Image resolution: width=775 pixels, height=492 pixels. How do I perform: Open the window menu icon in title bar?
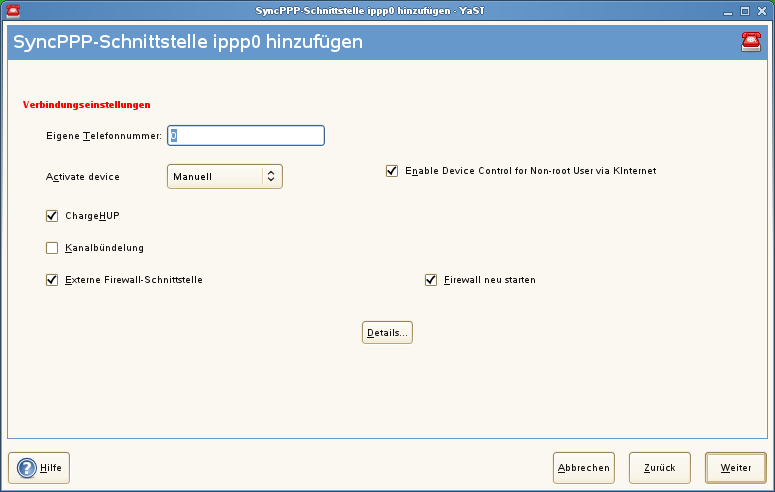coord(13,9)
